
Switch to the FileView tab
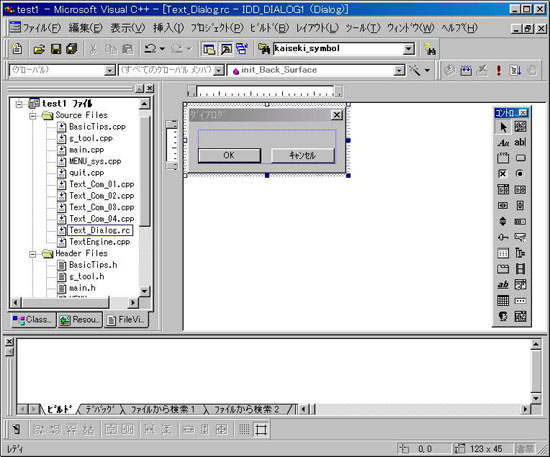126,320
